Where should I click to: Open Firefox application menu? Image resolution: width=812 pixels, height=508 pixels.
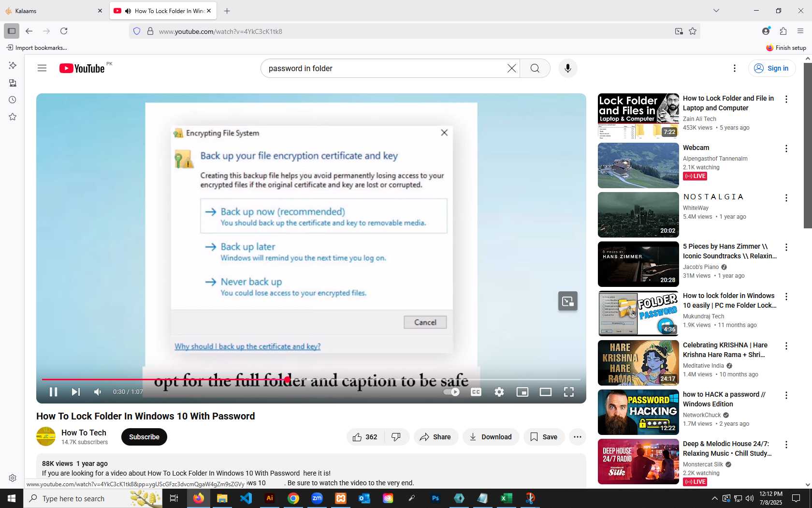tap(800, 31)
